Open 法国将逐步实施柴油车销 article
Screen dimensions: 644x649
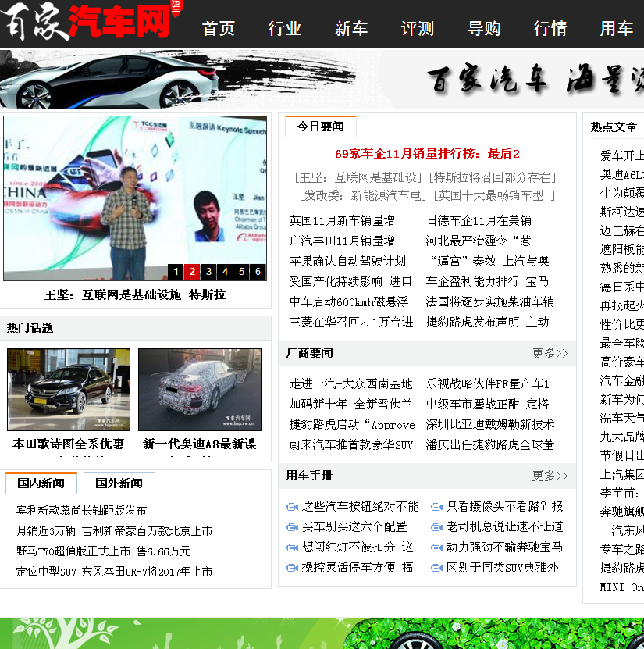[x=489, y=301]
